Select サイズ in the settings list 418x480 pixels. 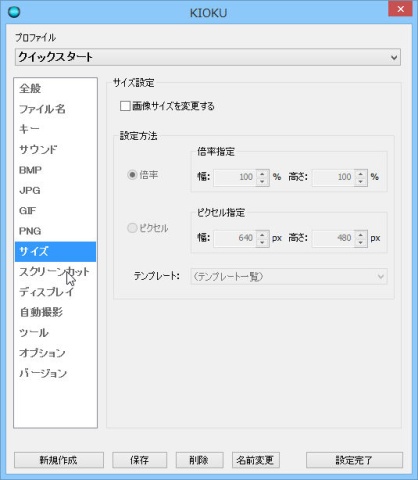coord(55,252)
